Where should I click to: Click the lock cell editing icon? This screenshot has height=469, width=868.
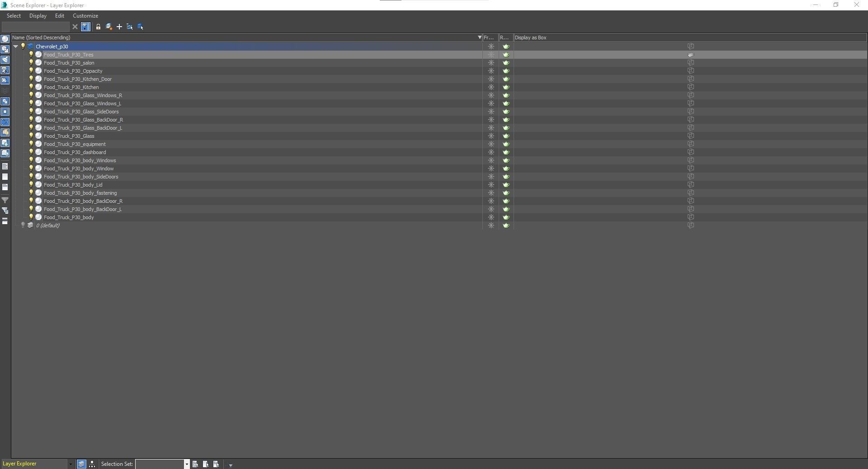pyautogui.click(x=98, y=27)
